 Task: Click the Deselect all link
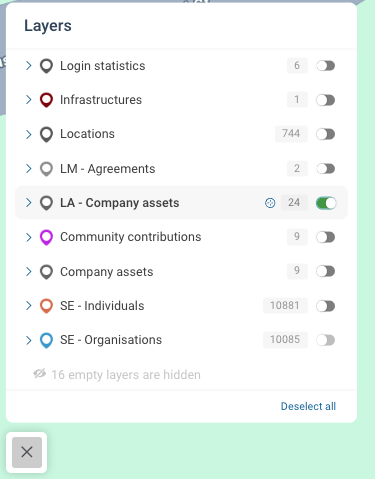(308, 406)
